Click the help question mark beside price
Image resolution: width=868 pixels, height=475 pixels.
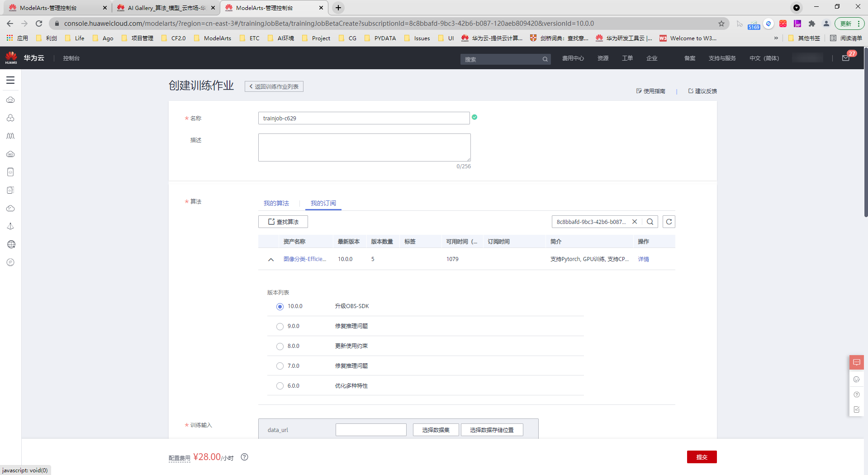[245, 457]
